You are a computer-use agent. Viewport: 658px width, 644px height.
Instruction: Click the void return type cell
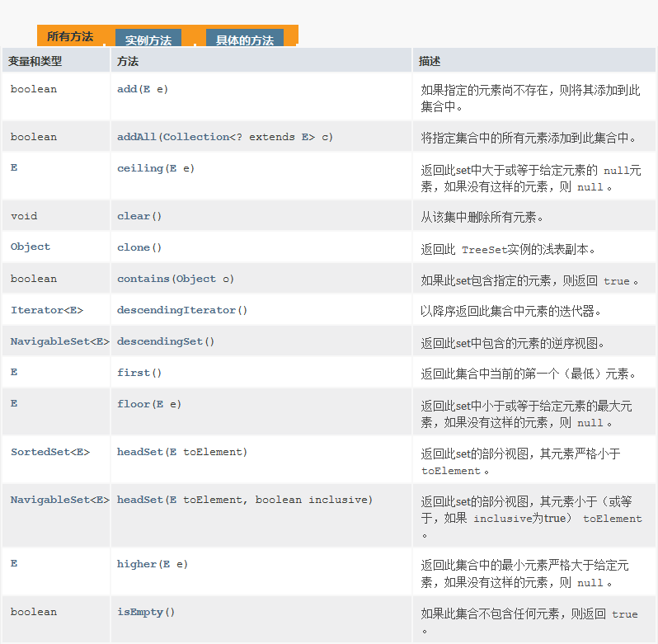click(x=24, y=216)
